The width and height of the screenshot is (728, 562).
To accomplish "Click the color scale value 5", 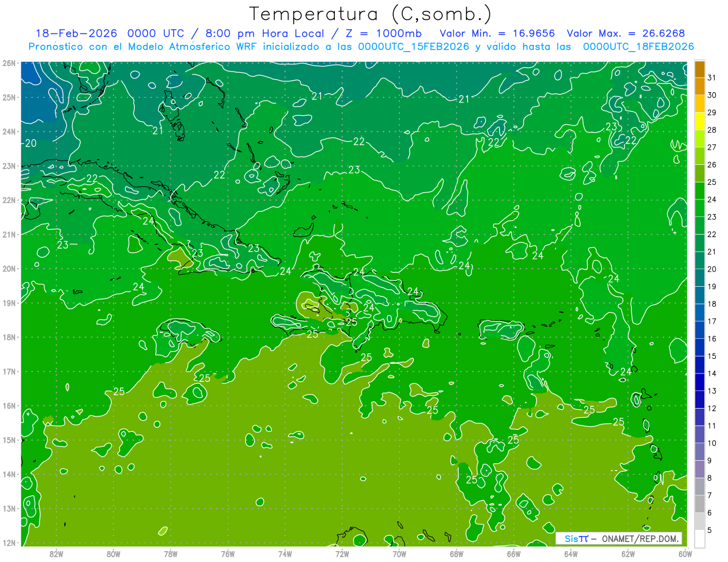I will (x=710, y=530).
